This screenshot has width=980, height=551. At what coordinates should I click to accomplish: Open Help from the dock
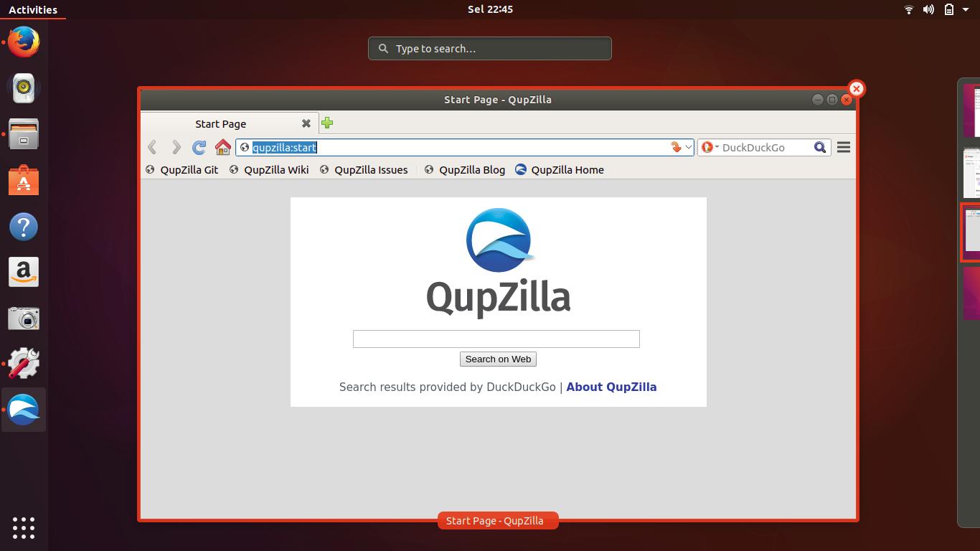tap(24, 227)
